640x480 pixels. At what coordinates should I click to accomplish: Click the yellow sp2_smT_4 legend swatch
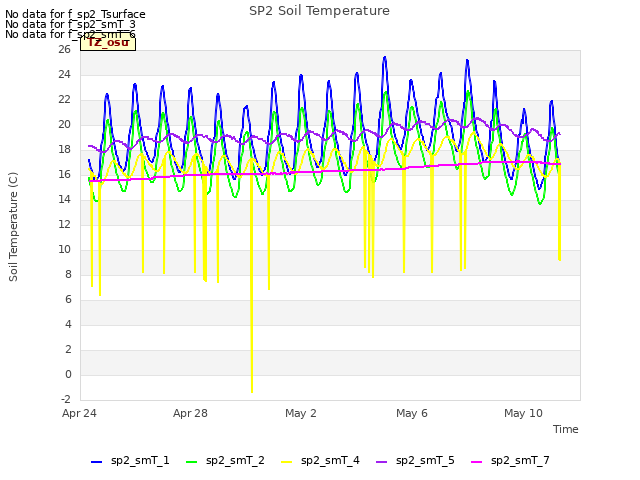pyautogui.click(x=287, y=462)
